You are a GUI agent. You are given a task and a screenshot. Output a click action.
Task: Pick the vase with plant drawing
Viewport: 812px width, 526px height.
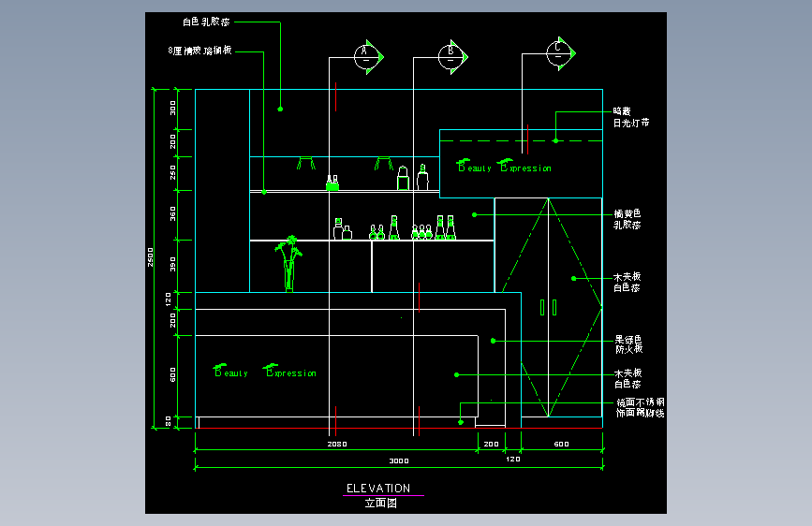289,264
